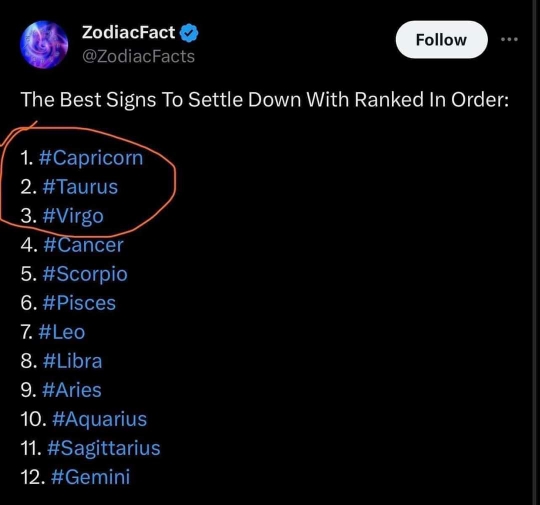Click the blue verified badge icon

(x=189, y=33)
